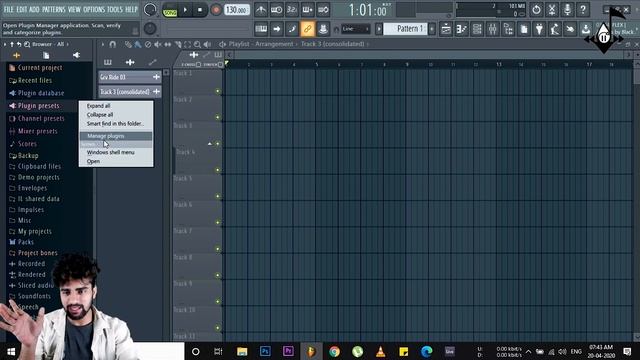The width and height of the screenshot is (640, 360).
Task: Toggle loop recording icon
Action: click(323, 10)
